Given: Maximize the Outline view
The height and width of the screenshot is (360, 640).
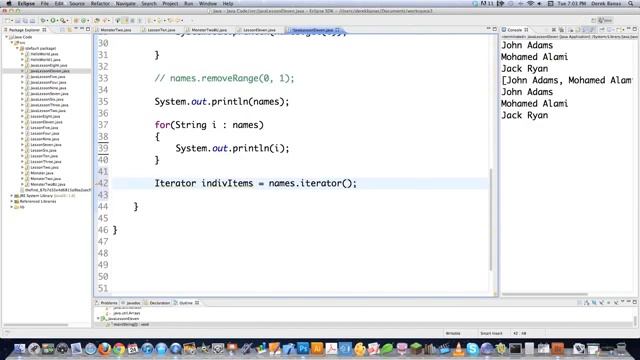Looking at the screenshot, I should [x=634, y=302].
